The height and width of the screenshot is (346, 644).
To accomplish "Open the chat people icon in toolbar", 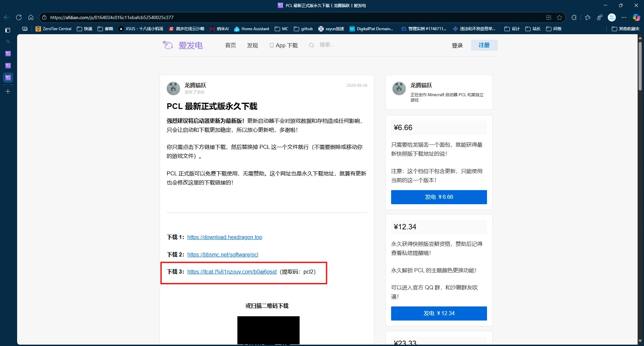I will tap(600, 17).
